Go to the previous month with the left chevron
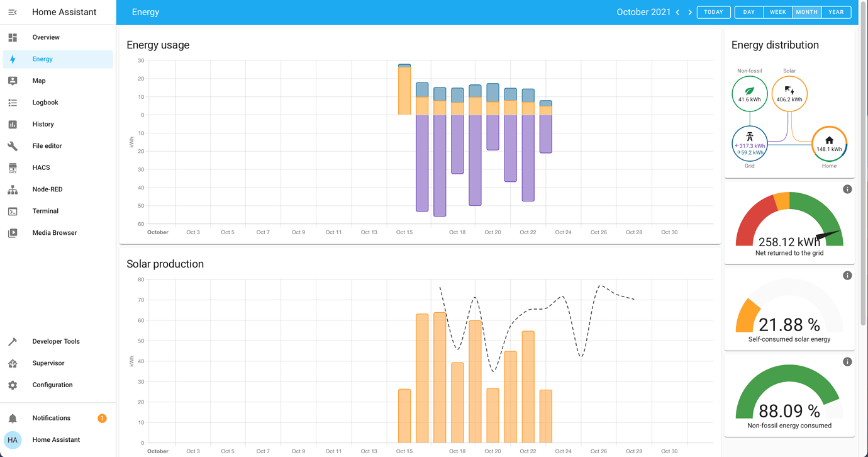Screen dimensions: 868x457 (677, 12)
